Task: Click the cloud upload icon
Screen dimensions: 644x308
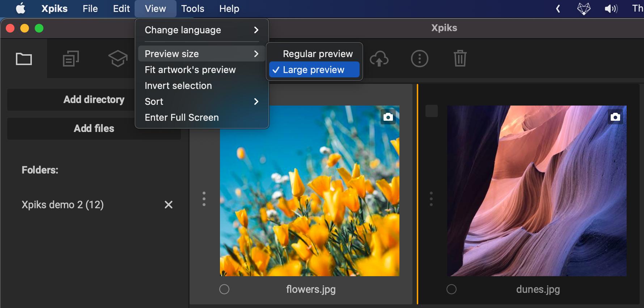Action: (379, 59)
